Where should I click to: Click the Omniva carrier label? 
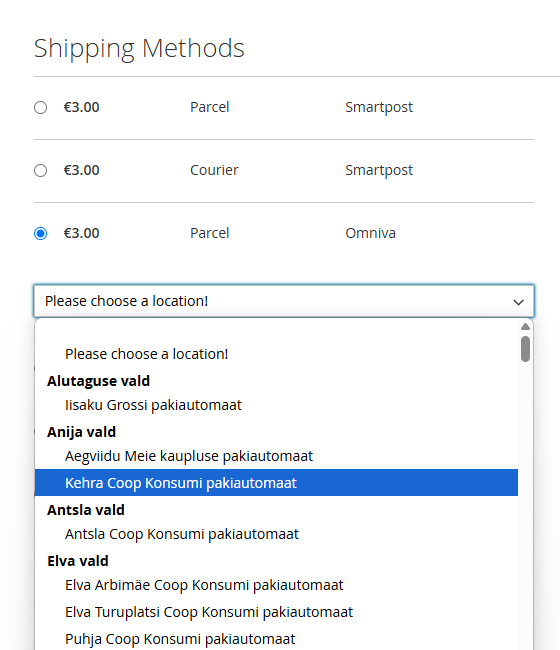click(371, 233)
